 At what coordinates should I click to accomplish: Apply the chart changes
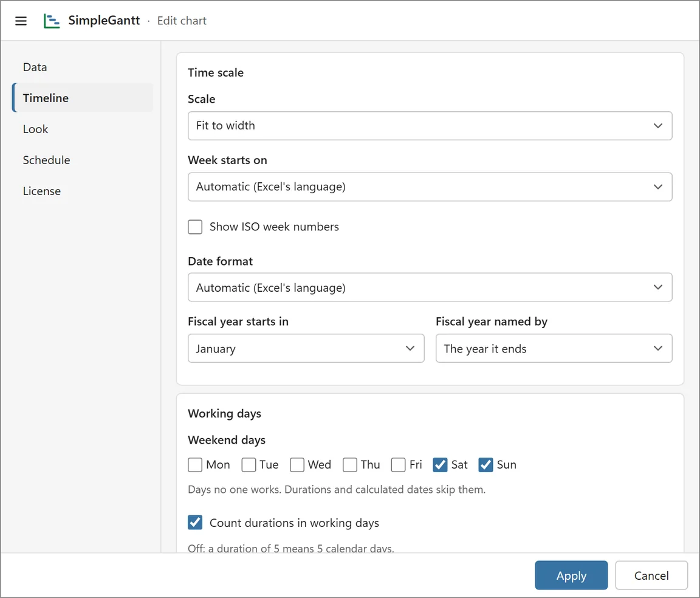pyautogui.click(x=571, y=576)
